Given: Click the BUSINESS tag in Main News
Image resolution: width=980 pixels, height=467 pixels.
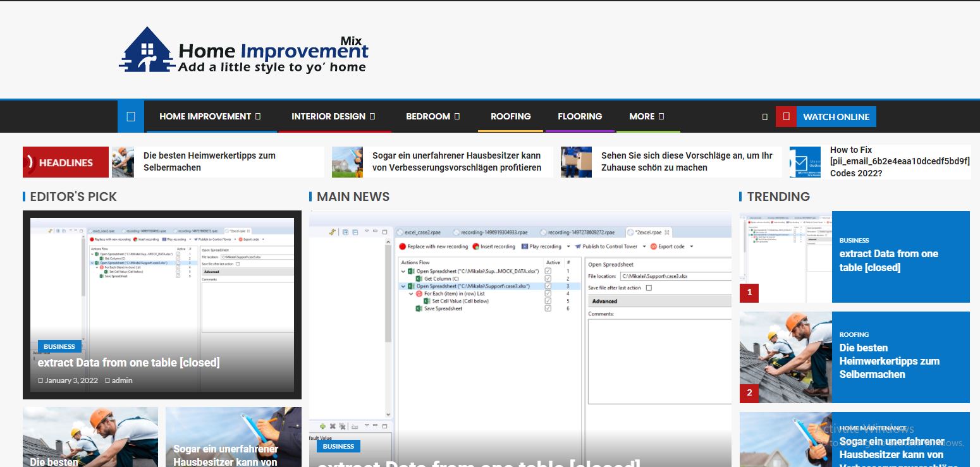Looking at the screenshot, I should pos(338,446).
